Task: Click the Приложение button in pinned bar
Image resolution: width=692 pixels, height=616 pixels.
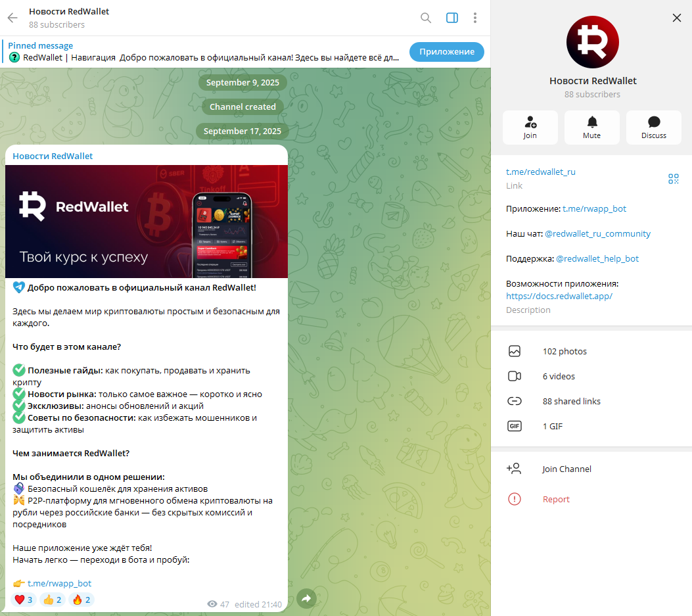Action: [x=447, y=52]
